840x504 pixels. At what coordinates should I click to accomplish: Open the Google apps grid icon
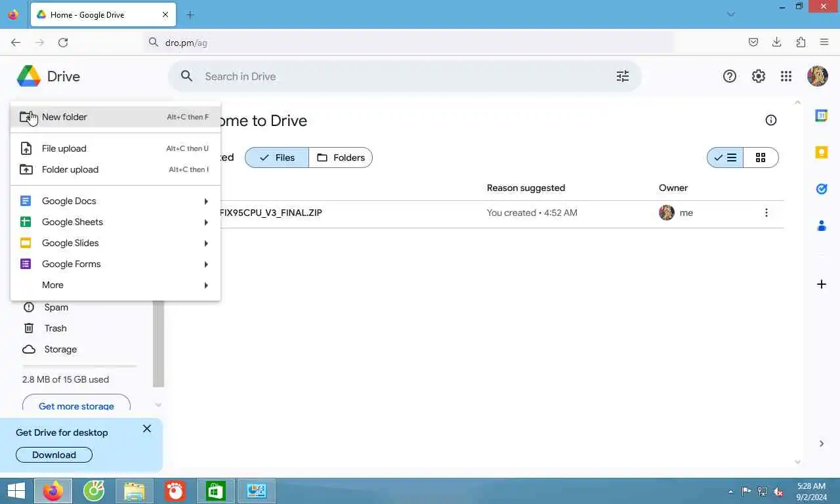786,76
